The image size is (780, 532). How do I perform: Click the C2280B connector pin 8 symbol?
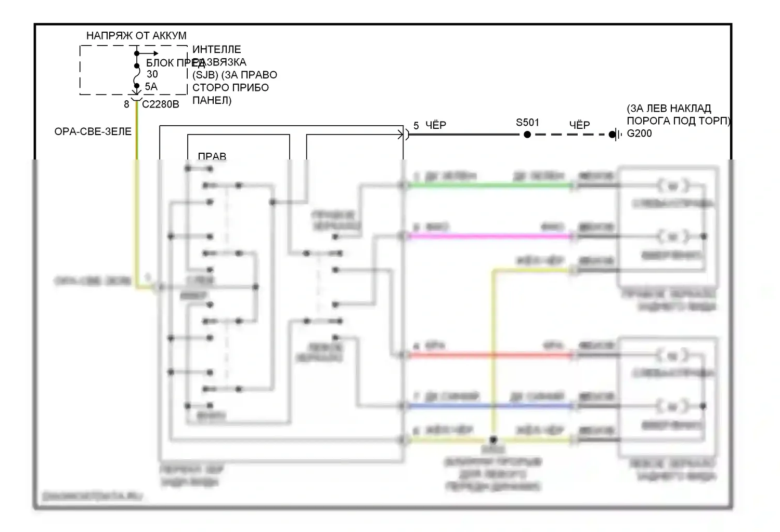tap(136, 99)
